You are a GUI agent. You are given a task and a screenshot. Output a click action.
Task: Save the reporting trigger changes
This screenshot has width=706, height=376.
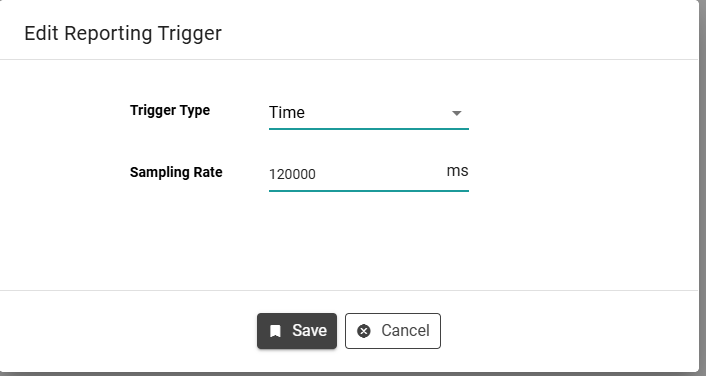pyautogui.click(x=297, y=331)
